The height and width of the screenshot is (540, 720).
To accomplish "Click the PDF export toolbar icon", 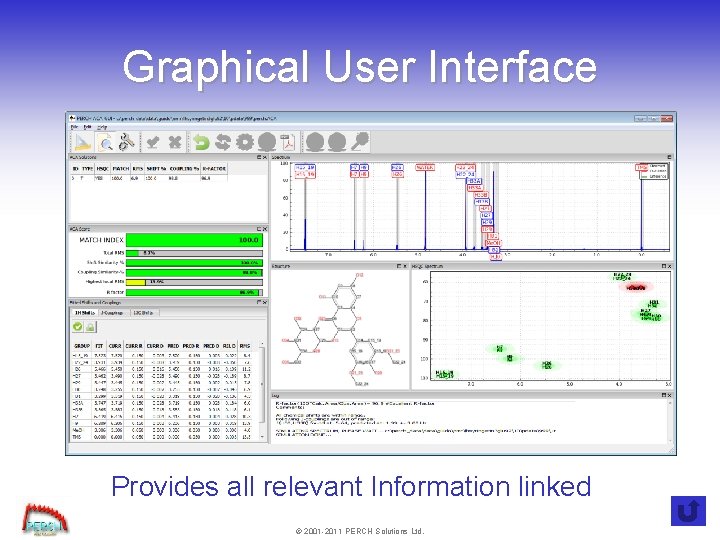I will click(x=289, y=142).
